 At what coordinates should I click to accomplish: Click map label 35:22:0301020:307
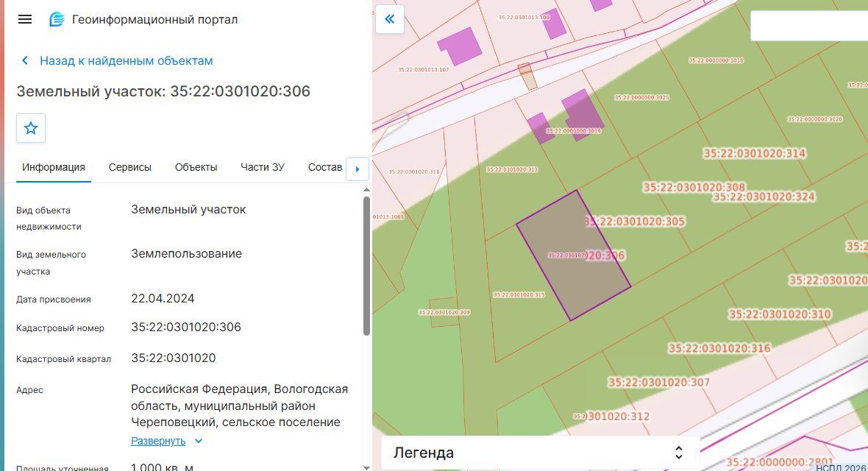[x=659, y=383]
